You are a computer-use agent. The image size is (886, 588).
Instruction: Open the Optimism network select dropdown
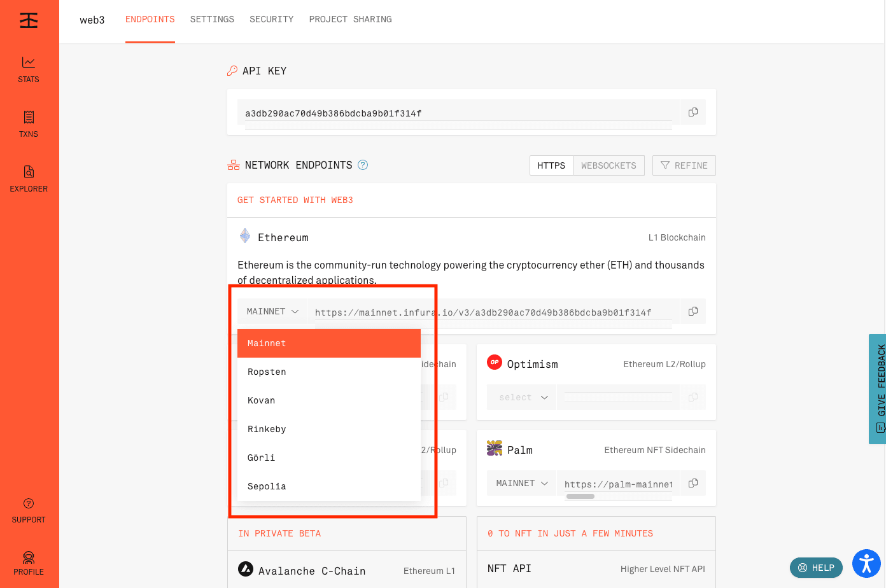pyautogui.click(x=522, y=397)
